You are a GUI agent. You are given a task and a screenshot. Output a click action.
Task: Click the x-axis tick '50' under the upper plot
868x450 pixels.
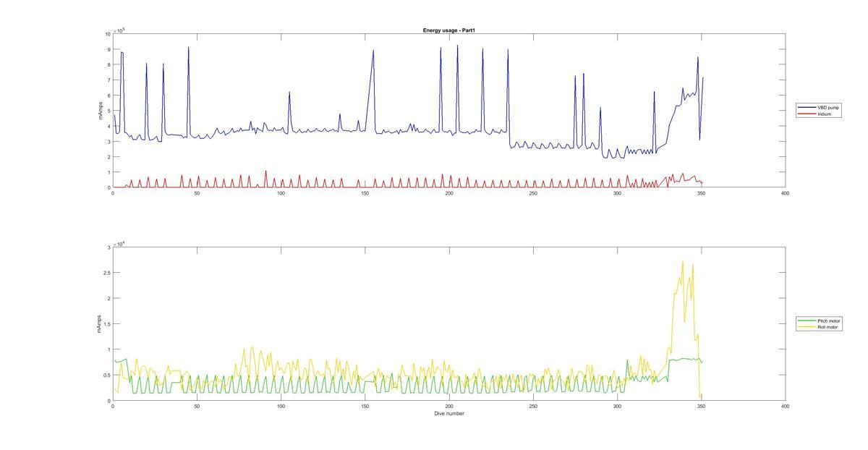197,193
